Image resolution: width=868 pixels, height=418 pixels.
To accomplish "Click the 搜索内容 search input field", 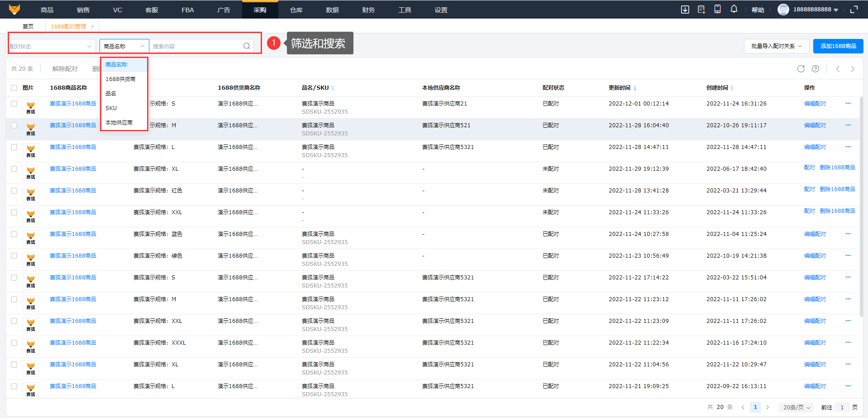I will click(x=196, y=46).
